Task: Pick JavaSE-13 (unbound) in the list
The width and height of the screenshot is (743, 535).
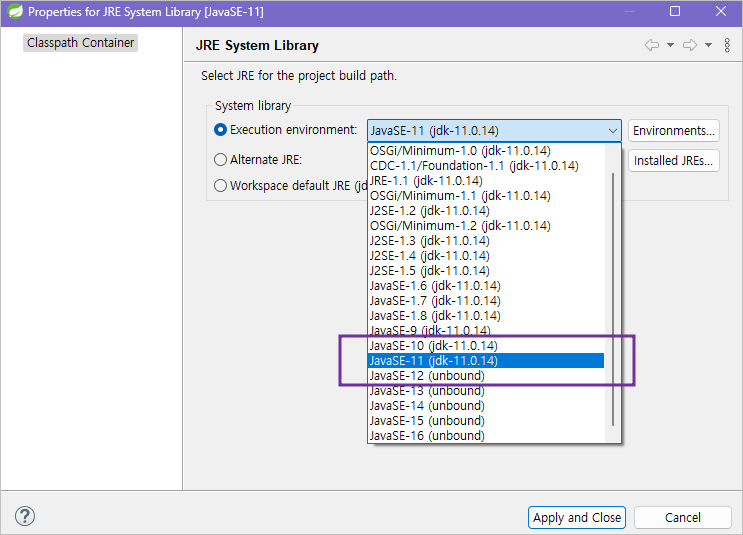Action: [486, 391]
